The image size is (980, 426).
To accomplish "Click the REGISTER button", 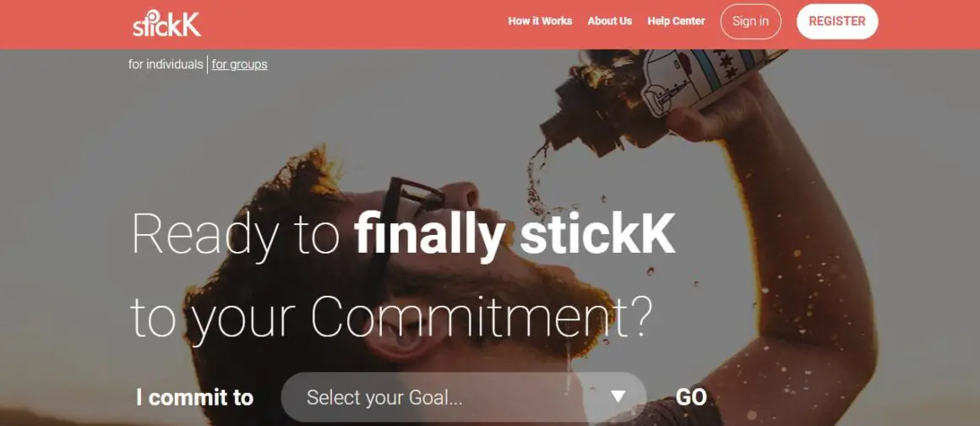I will (837, 21).
